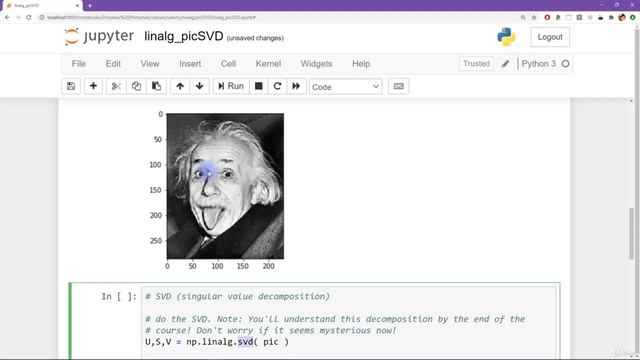Interrupt the kernel with the stop icon

tap(259, 87)
